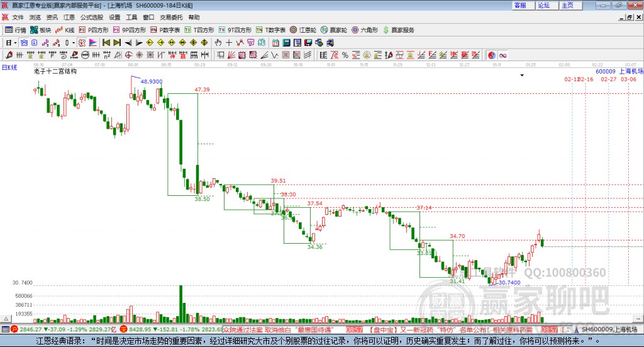Click the 日K线 label
Screen dimensions: 644x347
pos(9,67)
